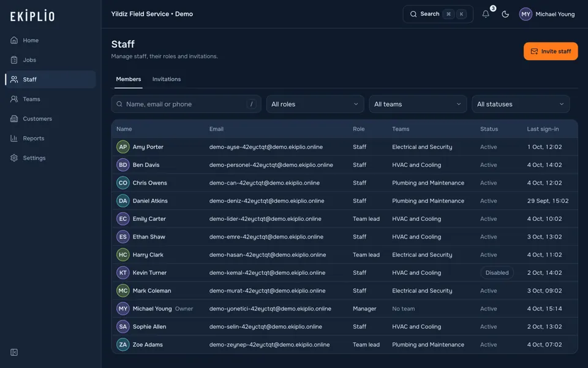Viewport: 588px width, 368px height.
Task: Open notifications bell icon
Action: [486, 14]
